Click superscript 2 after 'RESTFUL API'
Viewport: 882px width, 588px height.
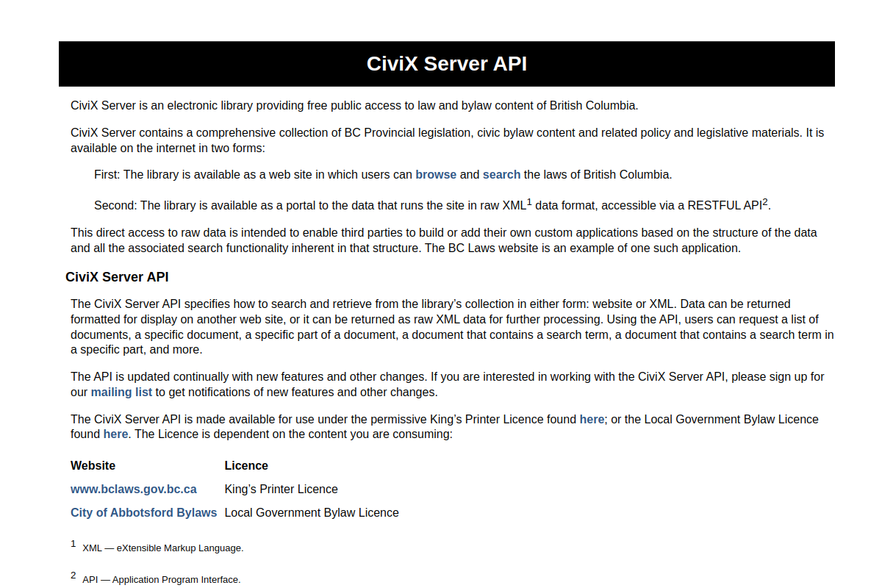[x=765, y=201]
